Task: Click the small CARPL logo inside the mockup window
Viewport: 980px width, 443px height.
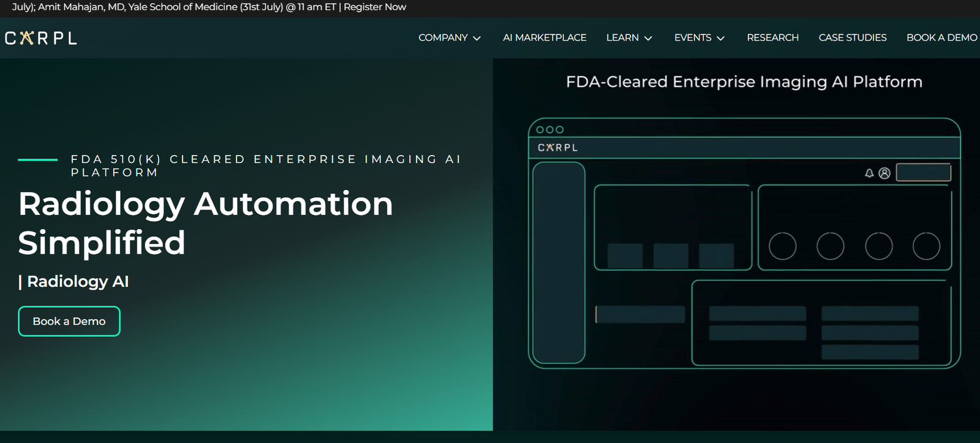Action: 557,148
